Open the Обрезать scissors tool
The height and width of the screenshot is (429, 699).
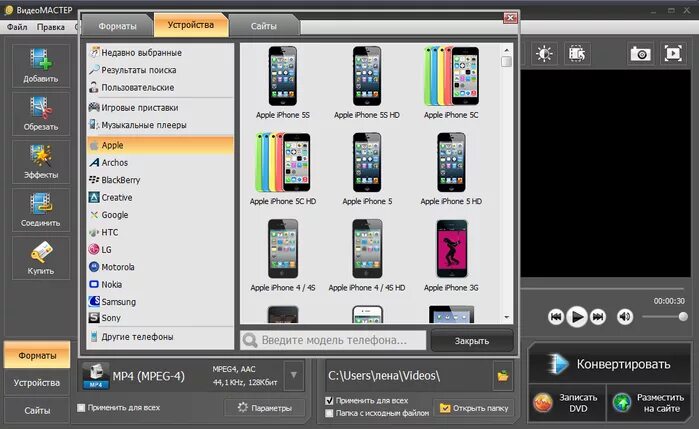tap(41, 114)
